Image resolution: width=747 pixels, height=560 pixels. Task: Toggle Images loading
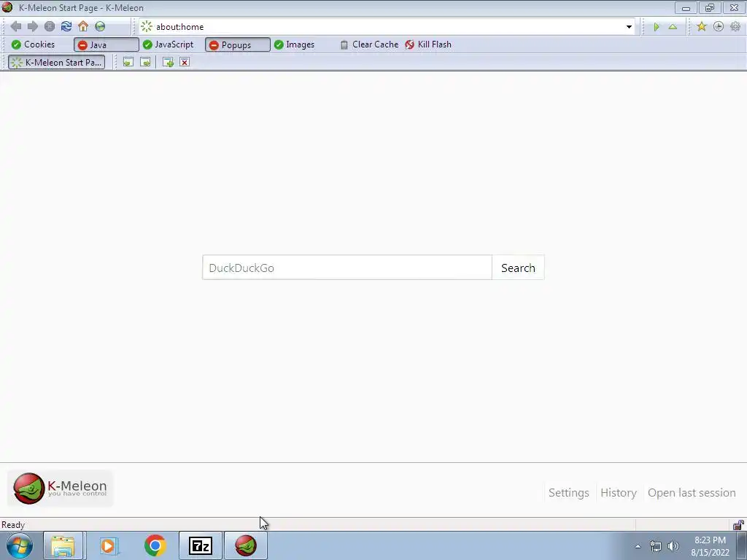[295, 44]
